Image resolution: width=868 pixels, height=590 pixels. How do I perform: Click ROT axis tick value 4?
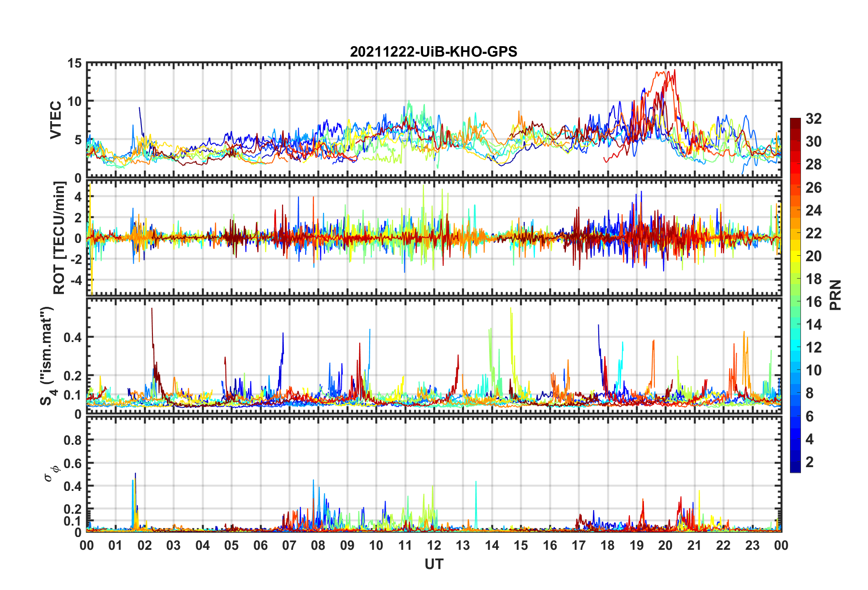[x=78, y=197]
